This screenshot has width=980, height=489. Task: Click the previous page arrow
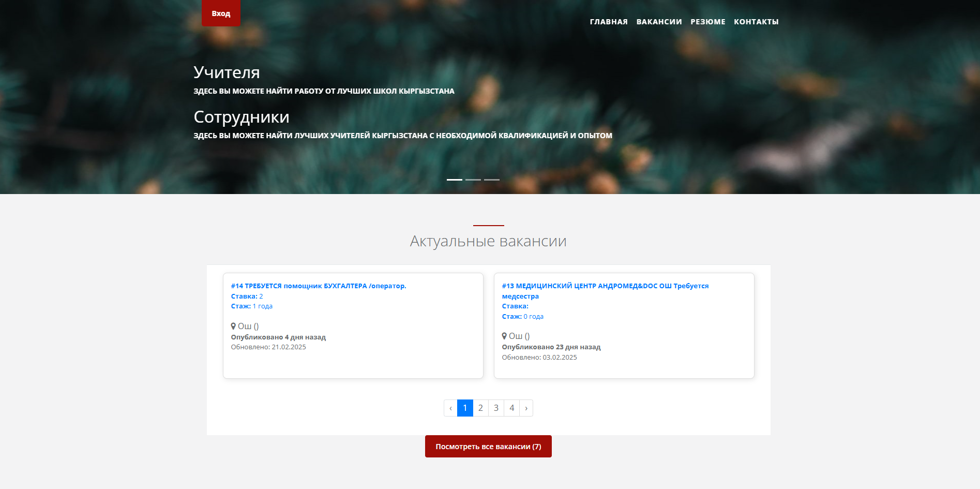(450, 408)
